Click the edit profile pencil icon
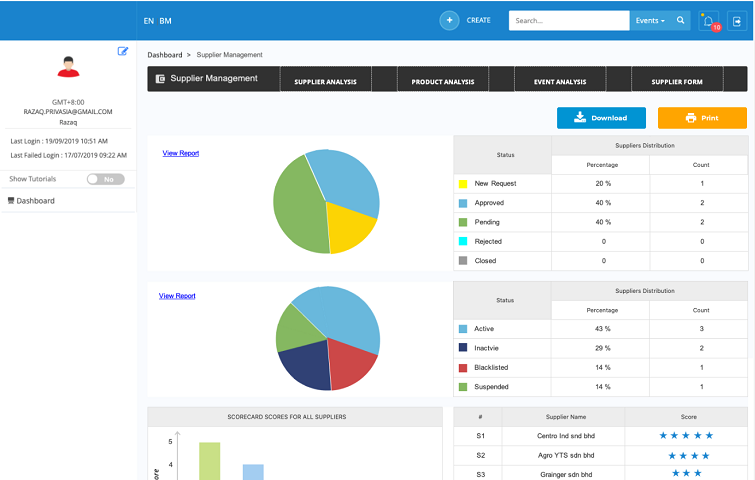Viewport: 755px width, 480px height. click(x=123, y=51)
